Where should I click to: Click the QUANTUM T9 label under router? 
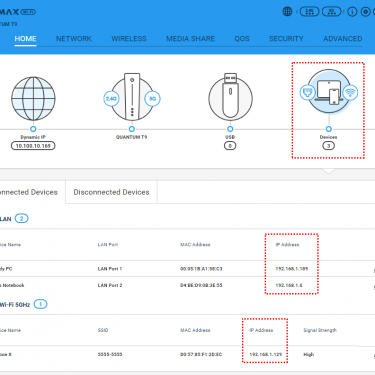(131, 137)
